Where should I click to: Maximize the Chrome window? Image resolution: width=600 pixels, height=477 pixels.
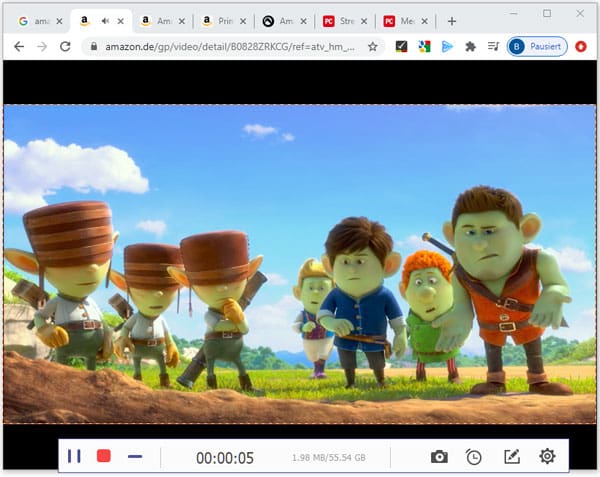[547, 13]
